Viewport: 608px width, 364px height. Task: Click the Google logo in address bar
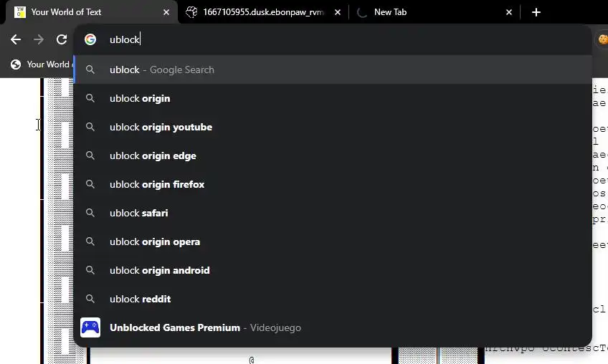click(x=90, y=39)
